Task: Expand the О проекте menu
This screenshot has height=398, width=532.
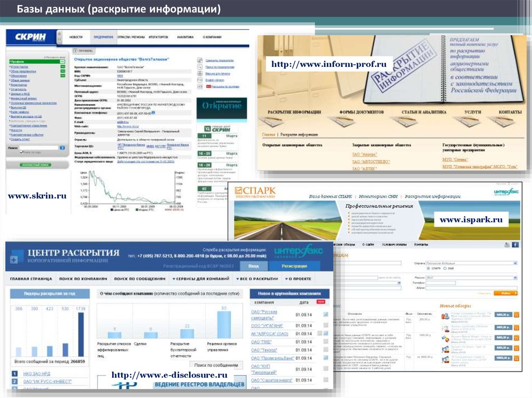Action: point(298,279)
